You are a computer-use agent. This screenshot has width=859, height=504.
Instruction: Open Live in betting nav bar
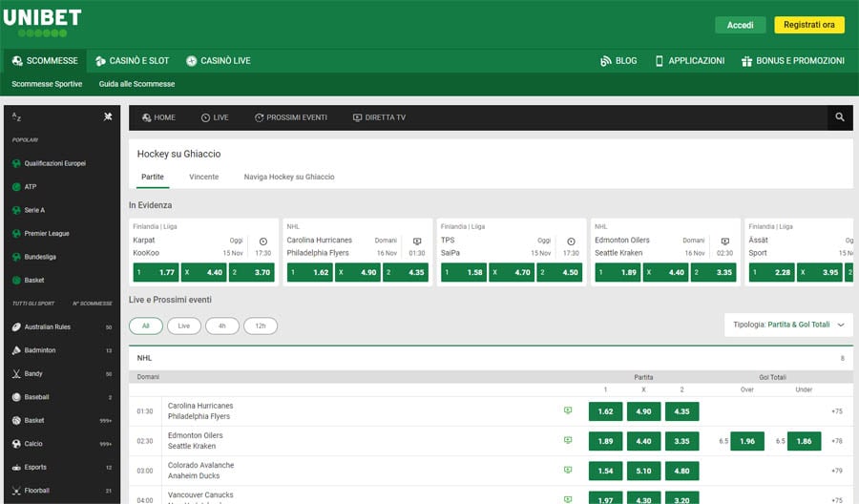pyautogui.click(x=215, y=117)
